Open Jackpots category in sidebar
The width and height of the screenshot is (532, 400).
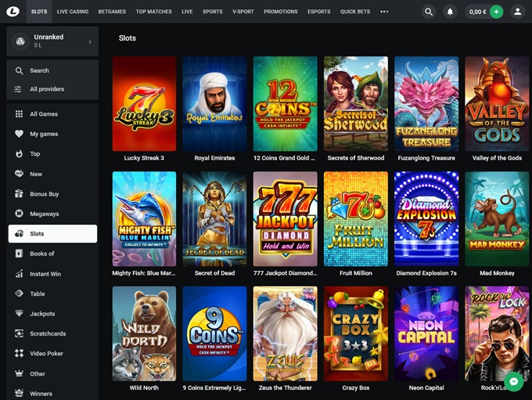click(42, 314)
